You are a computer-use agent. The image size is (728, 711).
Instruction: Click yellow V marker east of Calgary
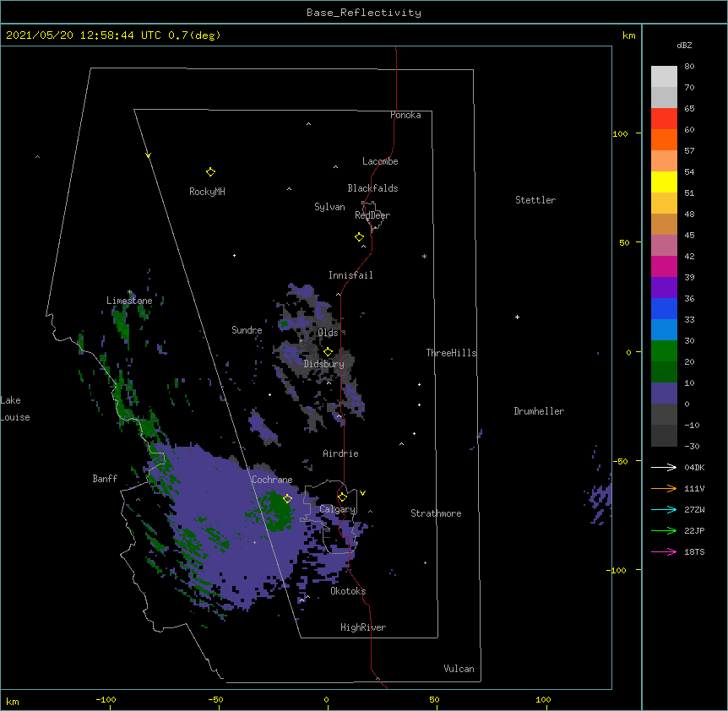[362, 493]
